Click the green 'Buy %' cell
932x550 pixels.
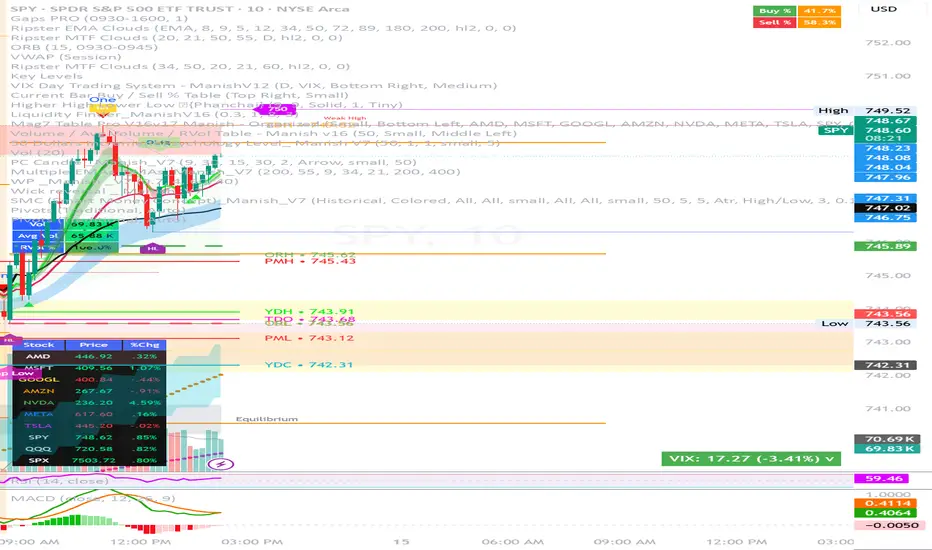coord(774,11)
